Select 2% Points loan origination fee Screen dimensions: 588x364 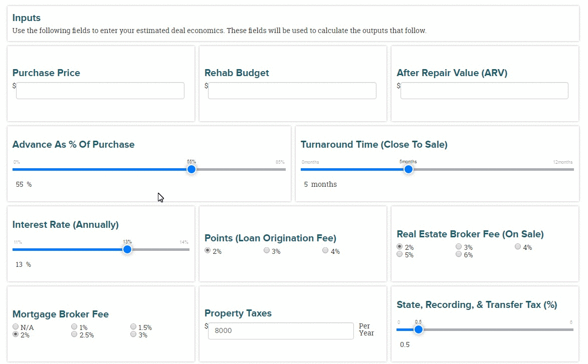point(208,250)
